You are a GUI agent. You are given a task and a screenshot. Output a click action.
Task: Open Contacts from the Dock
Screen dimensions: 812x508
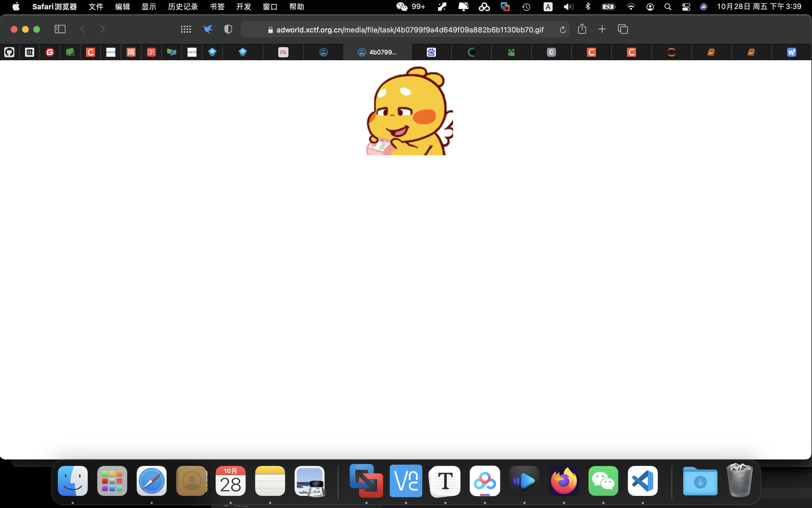[x=191, y=481]
